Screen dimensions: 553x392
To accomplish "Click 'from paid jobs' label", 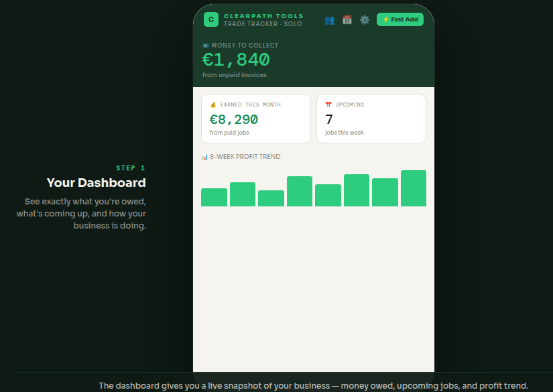I will 229,133.
